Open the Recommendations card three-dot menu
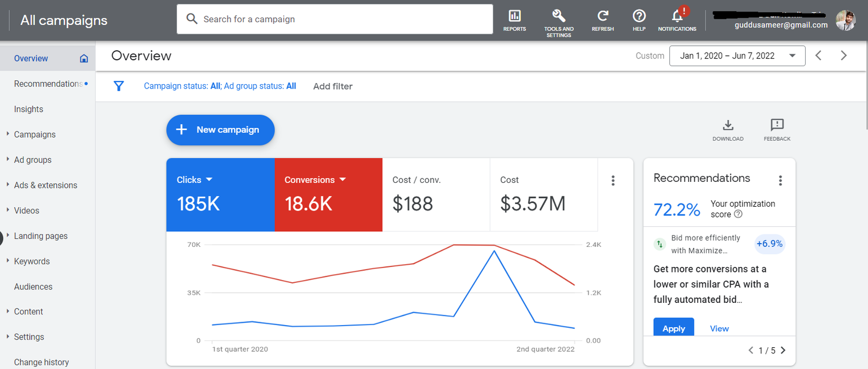 [x=780, y=181]
